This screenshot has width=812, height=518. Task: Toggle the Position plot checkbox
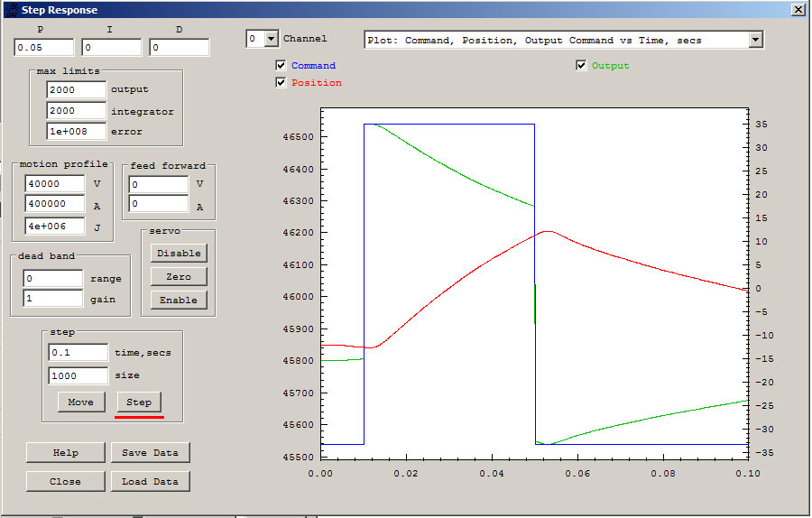coord(281,82)
